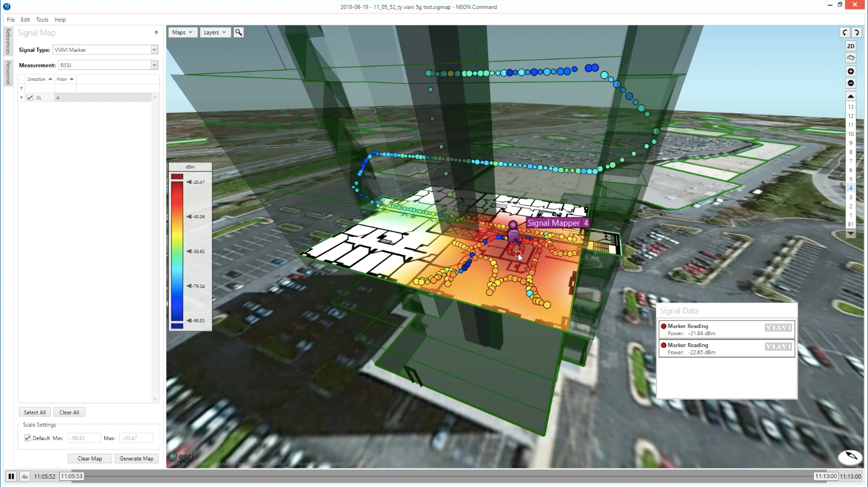Select floor 8 in the floor list
This screenshot has width=868, height=487.
(851, 152)
